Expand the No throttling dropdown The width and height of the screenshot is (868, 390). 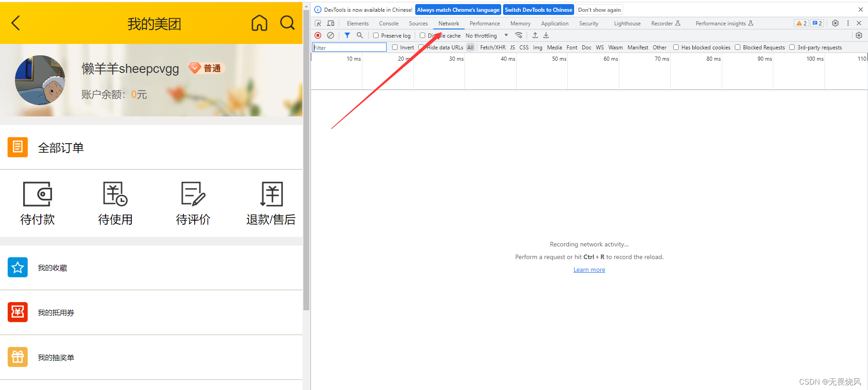tap(487, 35)
